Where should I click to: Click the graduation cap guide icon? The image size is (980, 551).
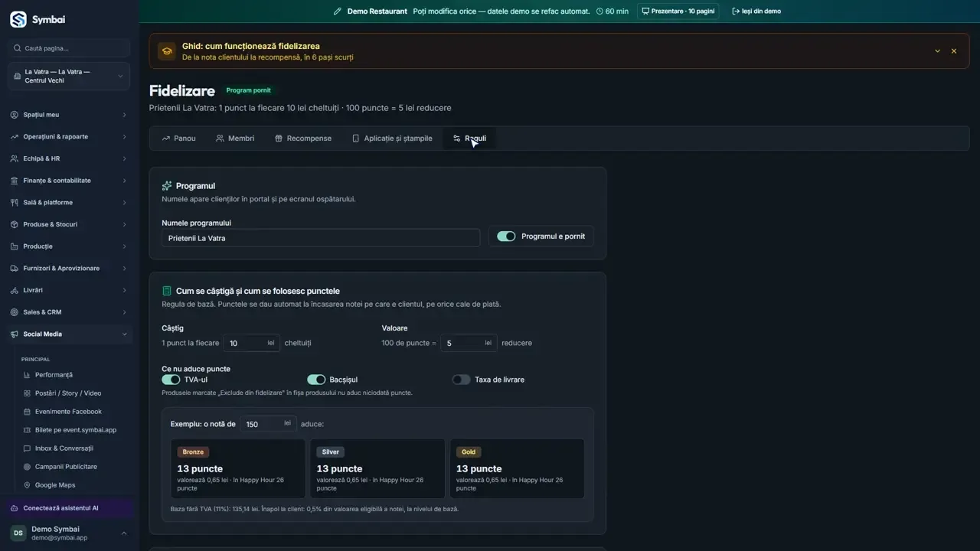[166, 51]
